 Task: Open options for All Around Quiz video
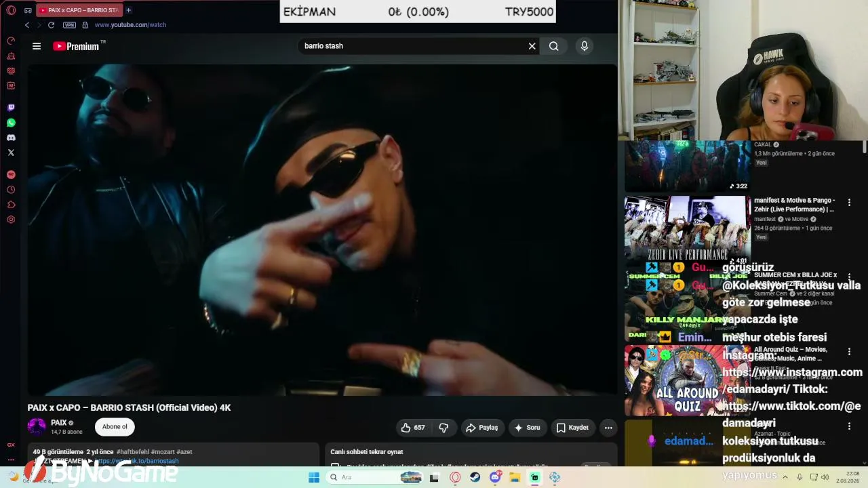849,352
